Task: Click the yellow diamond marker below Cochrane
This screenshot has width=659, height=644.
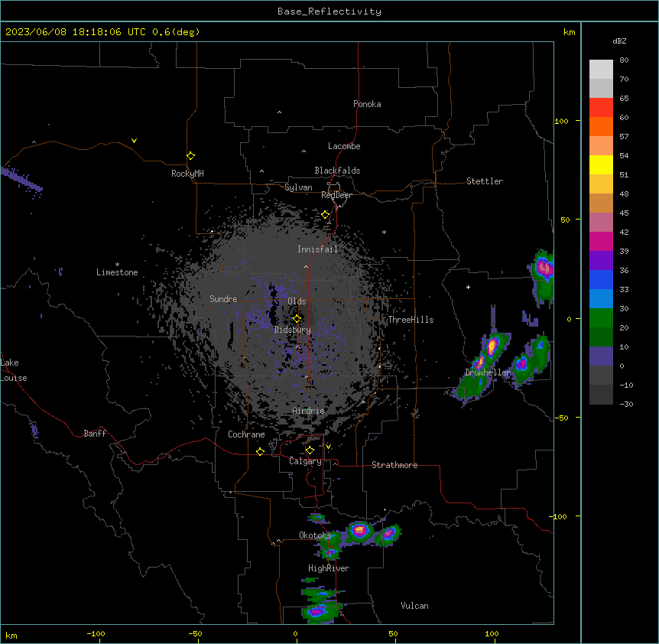Action: 260,451
